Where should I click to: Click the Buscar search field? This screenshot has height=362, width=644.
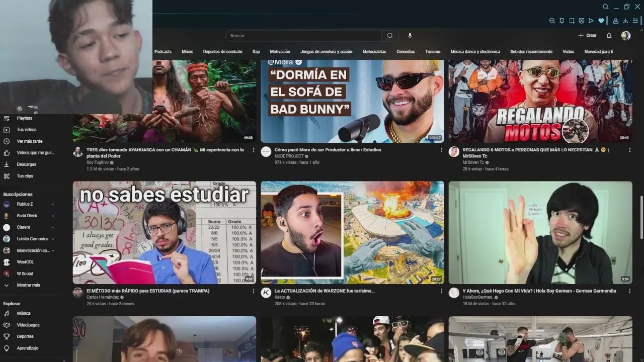pos(303,36)
